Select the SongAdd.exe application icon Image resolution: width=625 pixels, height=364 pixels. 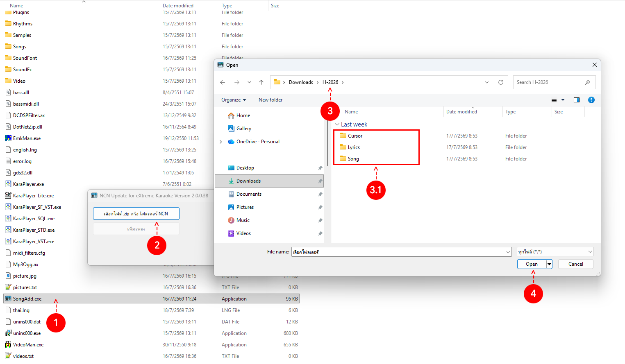click(8, 299)
